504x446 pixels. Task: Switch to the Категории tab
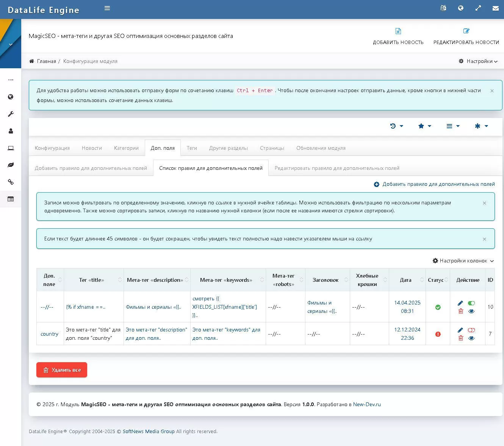tap(126, 148)
